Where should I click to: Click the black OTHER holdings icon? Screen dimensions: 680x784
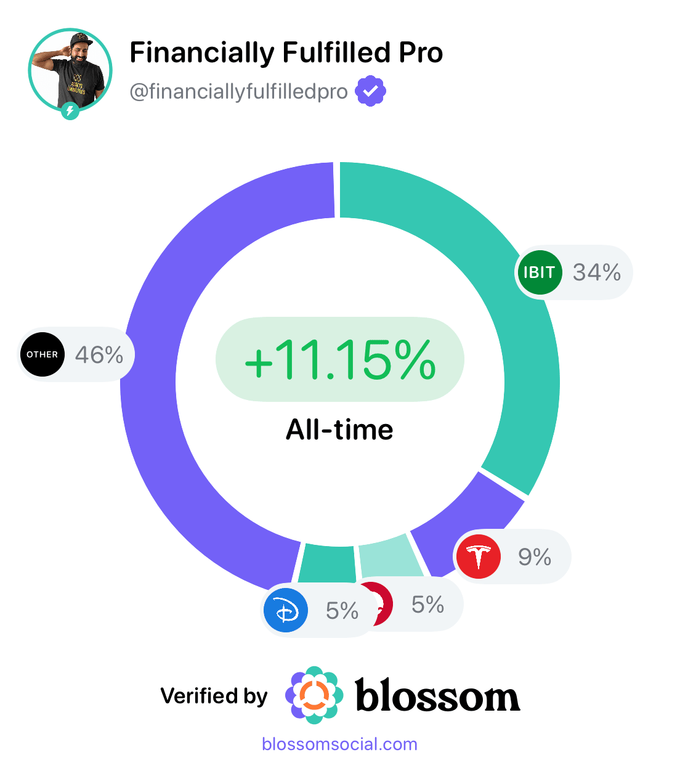point(42,354)
